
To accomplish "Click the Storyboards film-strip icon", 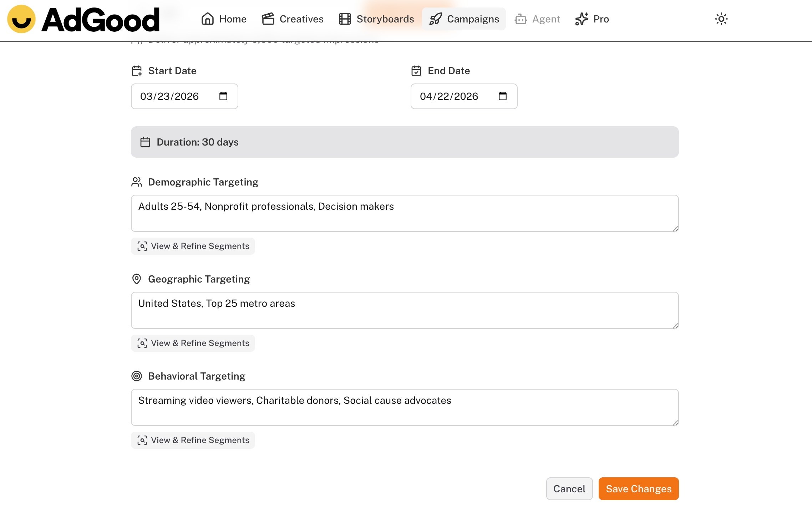I will point(345,19).
